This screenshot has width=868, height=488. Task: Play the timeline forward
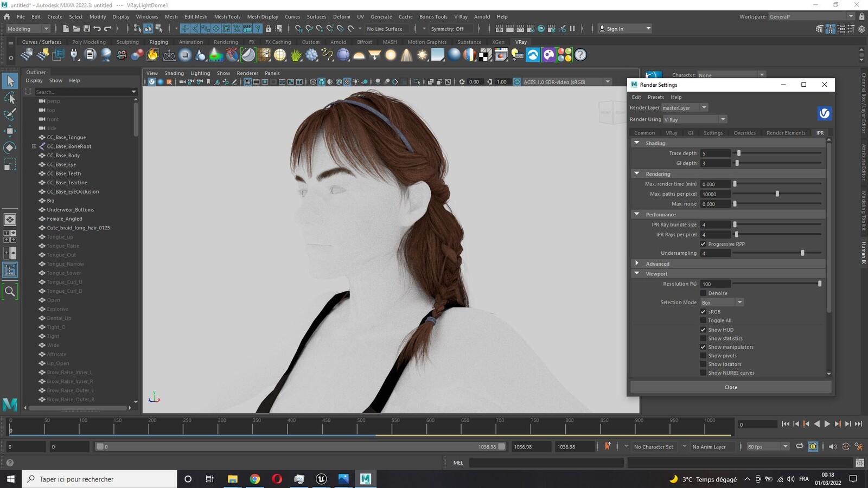827,424
